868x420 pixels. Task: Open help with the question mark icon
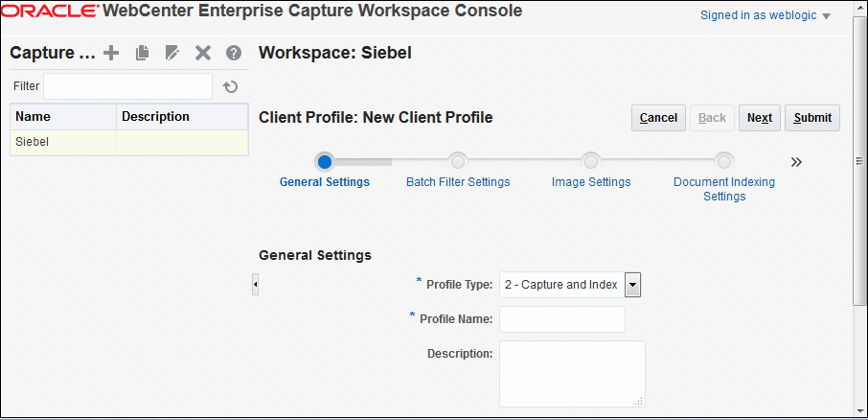233,53
